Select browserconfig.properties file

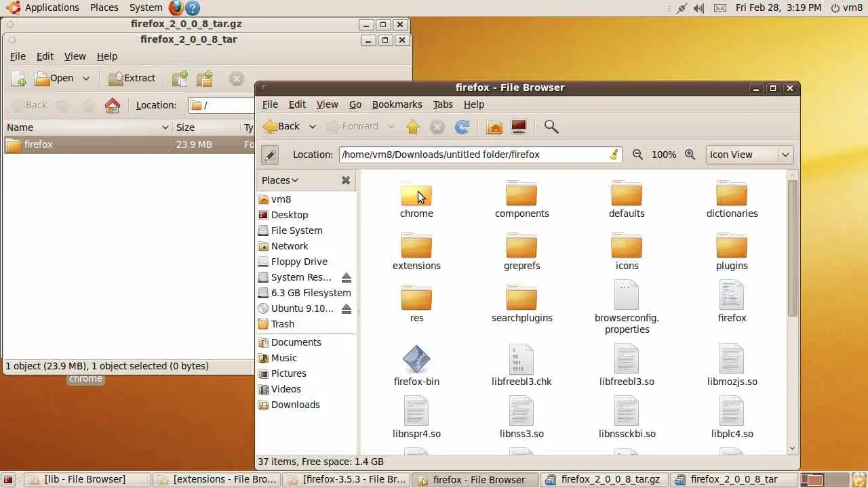click(x=627, y=308)
